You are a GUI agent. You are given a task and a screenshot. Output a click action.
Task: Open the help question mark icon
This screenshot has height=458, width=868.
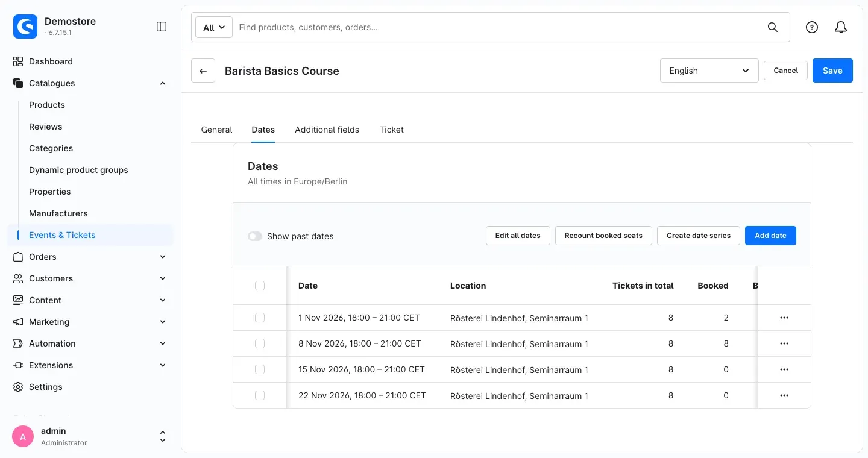[812, 27]
